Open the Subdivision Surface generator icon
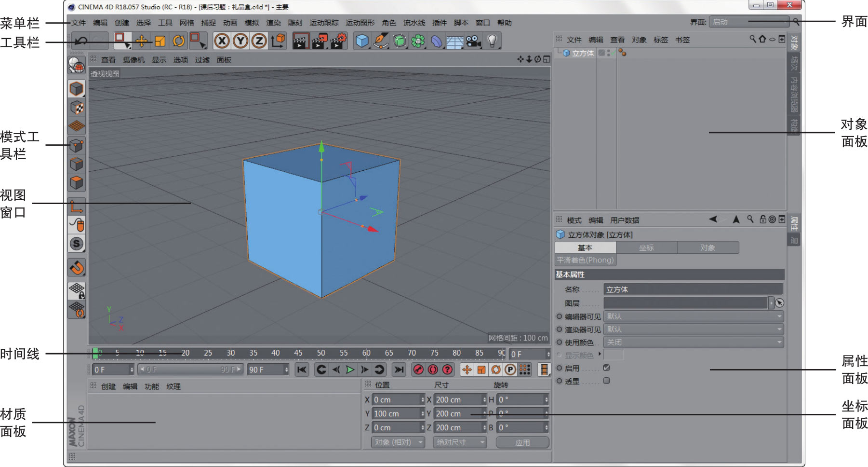 (x=400, y=41)
